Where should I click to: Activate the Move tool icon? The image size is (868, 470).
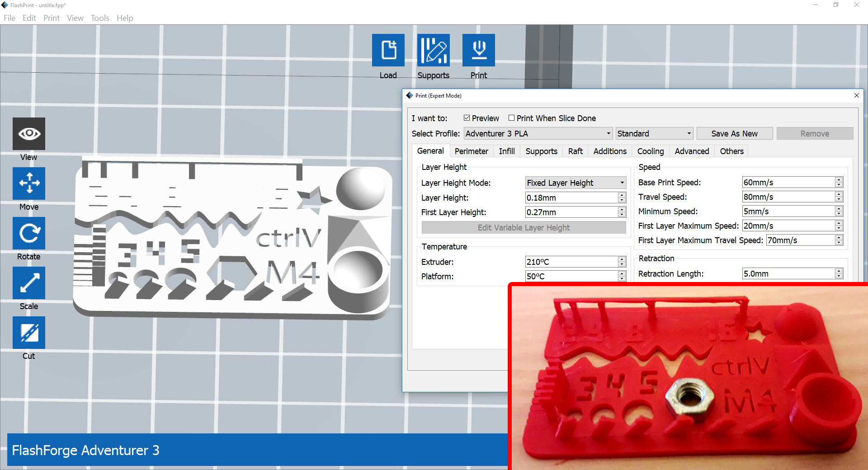[28, 183]
